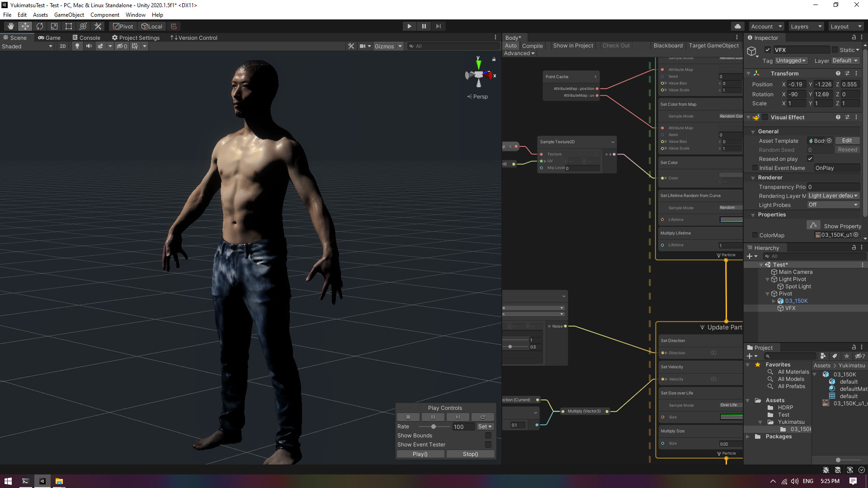Adjust the Rate slider handle
This screenshot has width=868, height=488.
[434, 427]
